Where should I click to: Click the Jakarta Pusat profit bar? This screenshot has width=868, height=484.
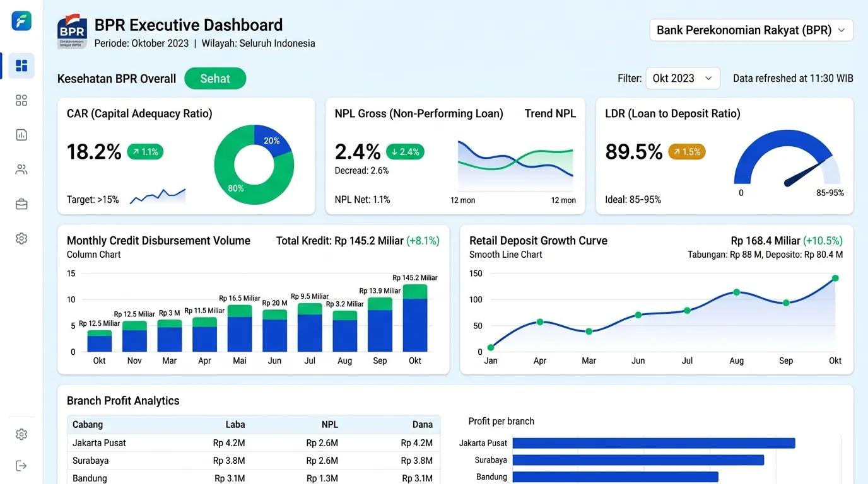pyautogui.click(x=654, y=443)
